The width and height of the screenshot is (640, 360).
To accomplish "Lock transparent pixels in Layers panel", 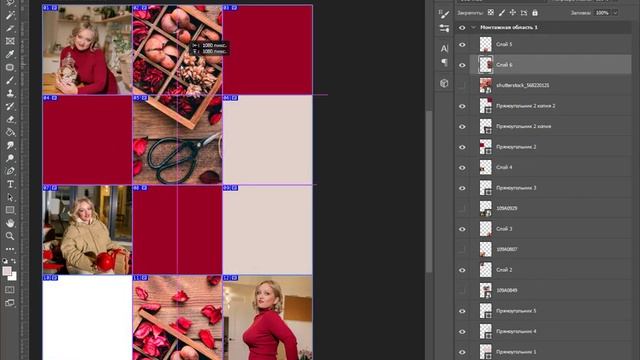I will pyautogui.click(x=491, y=13).
